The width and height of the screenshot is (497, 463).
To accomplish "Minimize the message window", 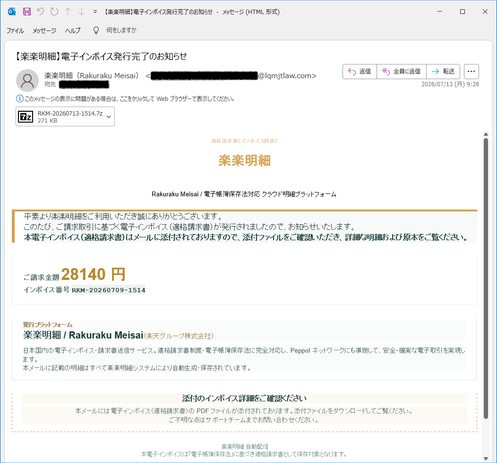I will click(440, 12).
